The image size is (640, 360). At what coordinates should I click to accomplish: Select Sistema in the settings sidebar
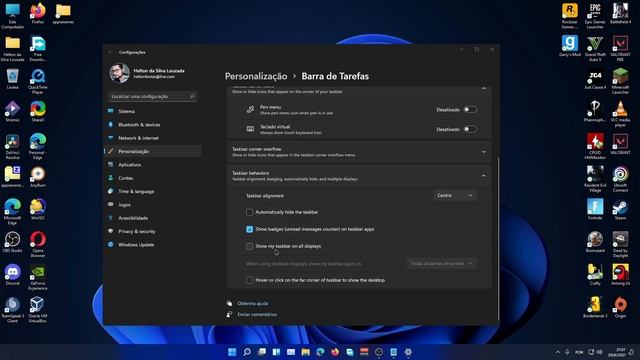153,111
